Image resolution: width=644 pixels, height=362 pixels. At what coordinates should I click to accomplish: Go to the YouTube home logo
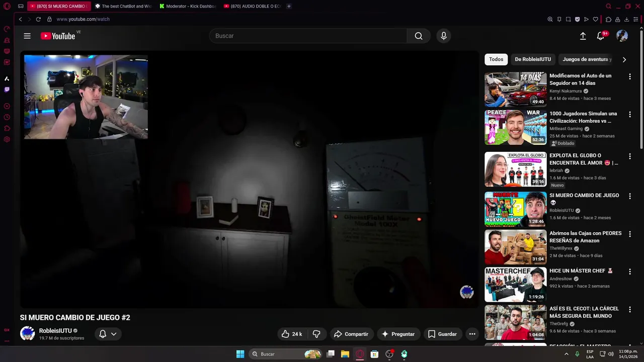point(58,36)
